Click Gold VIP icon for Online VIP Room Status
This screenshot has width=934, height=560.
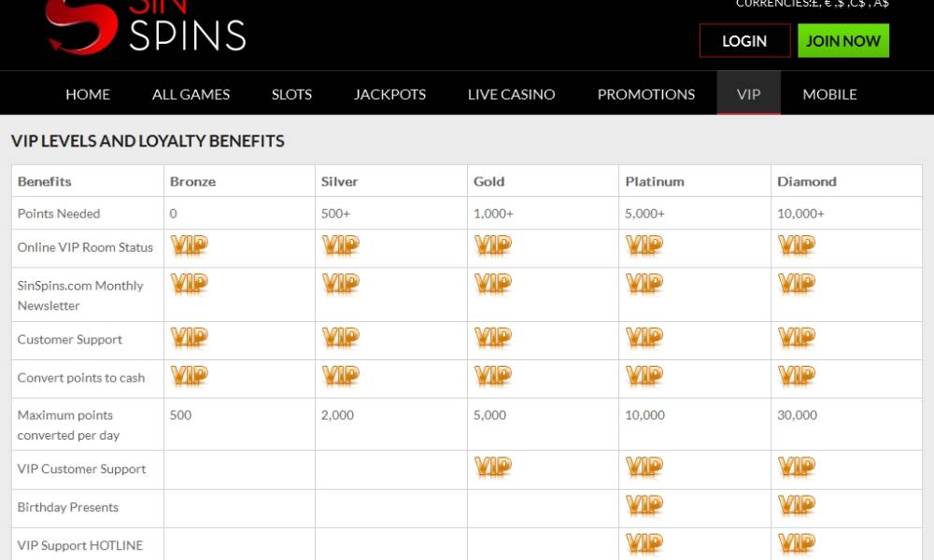(492, 245)
